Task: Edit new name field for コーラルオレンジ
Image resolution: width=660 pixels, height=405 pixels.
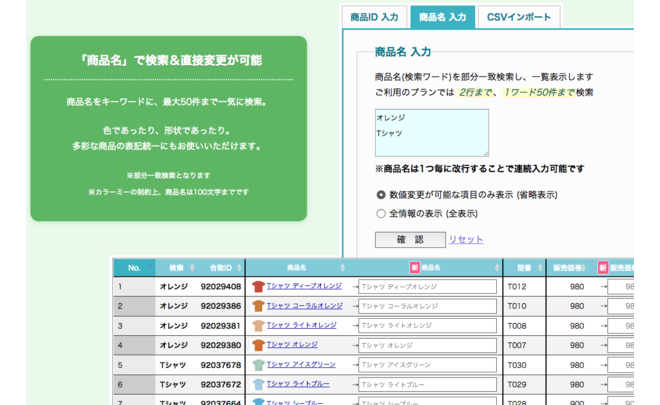Action: (427, 306)
